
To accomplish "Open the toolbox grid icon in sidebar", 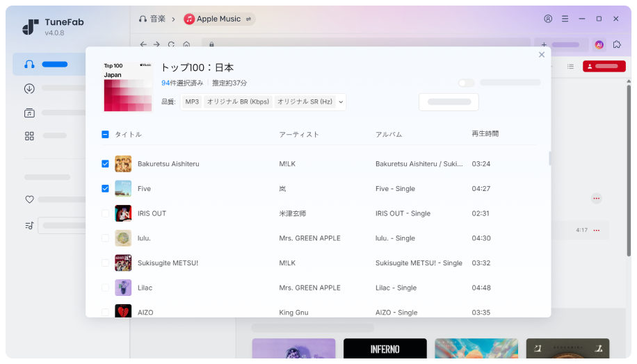I will point(29,136).
